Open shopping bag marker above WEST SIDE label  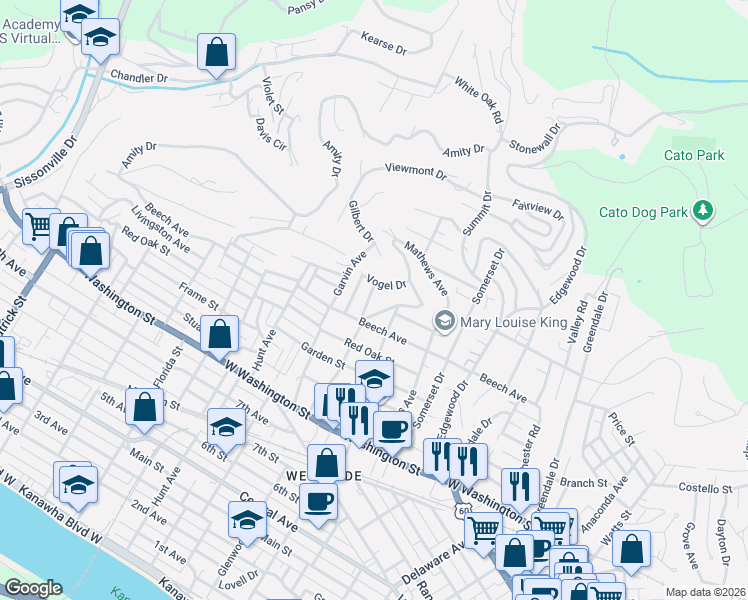point(326,465)
